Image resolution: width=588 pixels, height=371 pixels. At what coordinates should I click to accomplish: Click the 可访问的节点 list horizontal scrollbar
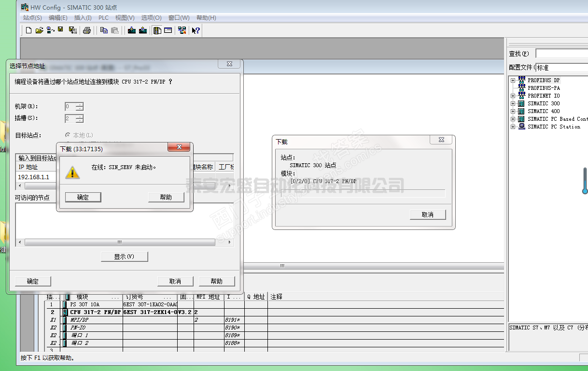[x=120, y=242]
